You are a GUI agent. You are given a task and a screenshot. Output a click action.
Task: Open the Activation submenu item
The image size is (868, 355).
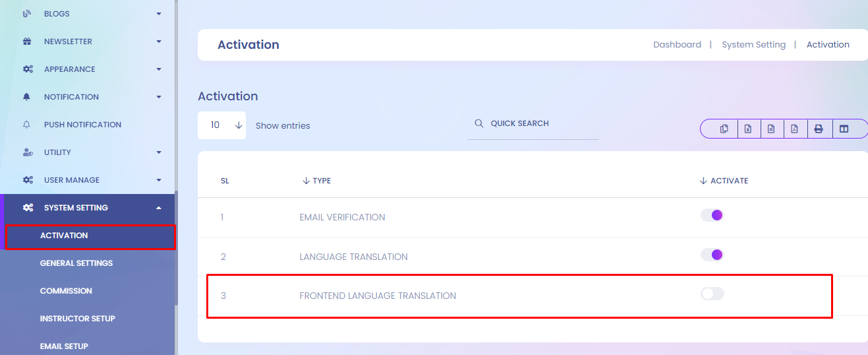[x=64, y=236]
